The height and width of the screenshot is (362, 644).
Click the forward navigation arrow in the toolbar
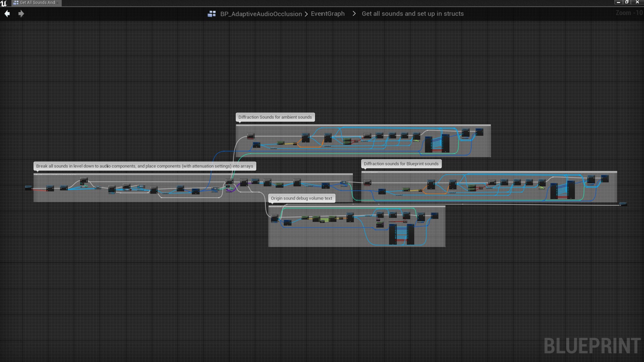[21, 14]
